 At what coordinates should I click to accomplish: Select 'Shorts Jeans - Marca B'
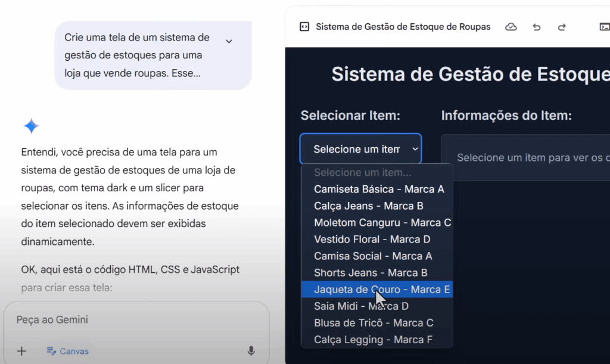point(377,273)
